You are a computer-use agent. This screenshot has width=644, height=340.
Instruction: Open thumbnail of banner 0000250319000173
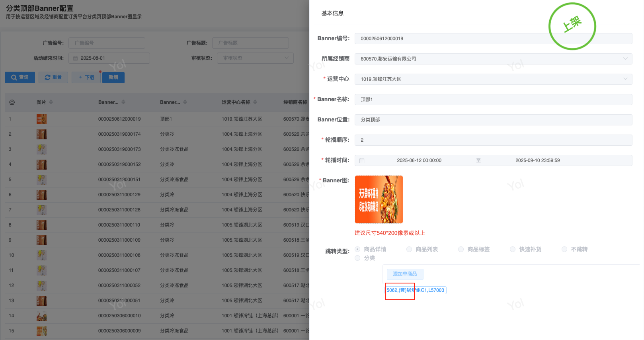(41, 149)
